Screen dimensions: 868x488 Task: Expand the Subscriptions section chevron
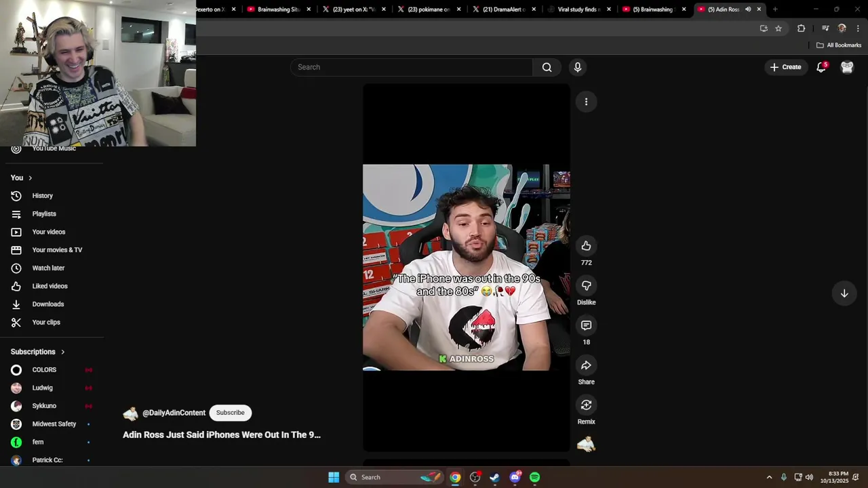coord(62,352)
